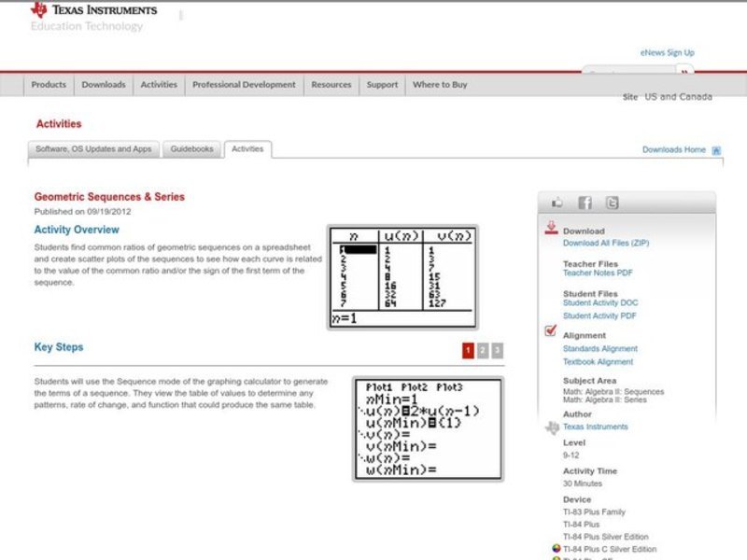The image size is (747, 560).
Task: Click the red Alignment checkmark icon
Action: (548, 331)
